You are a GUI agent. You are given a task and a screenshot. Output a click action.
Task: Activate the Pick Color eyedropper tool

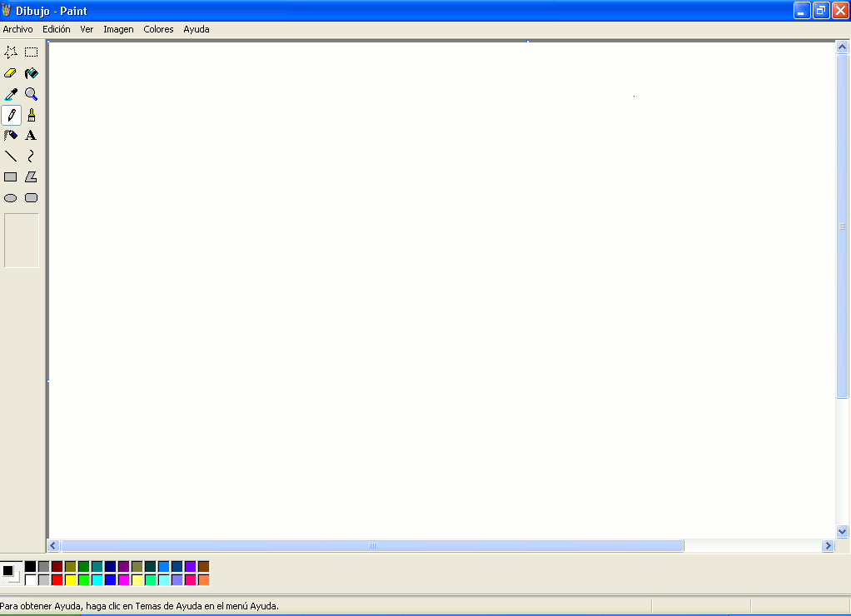tap(11, 94)
